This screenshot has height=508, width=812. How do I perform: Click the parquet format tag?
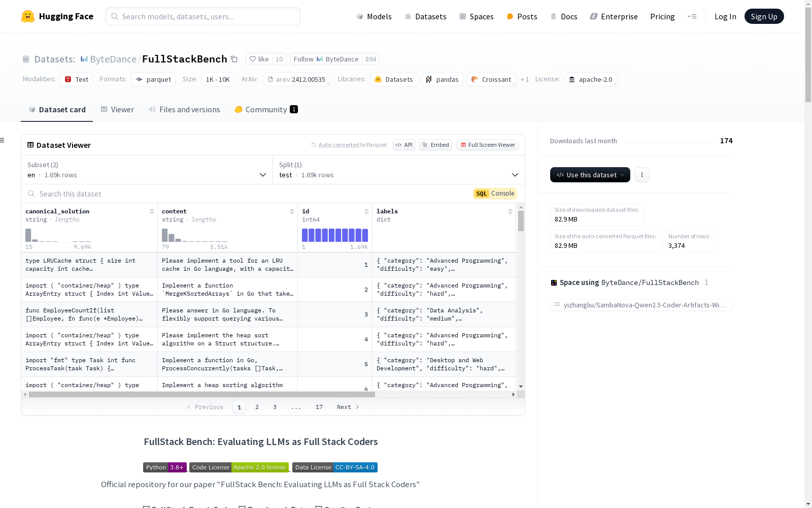click(153, 79)
